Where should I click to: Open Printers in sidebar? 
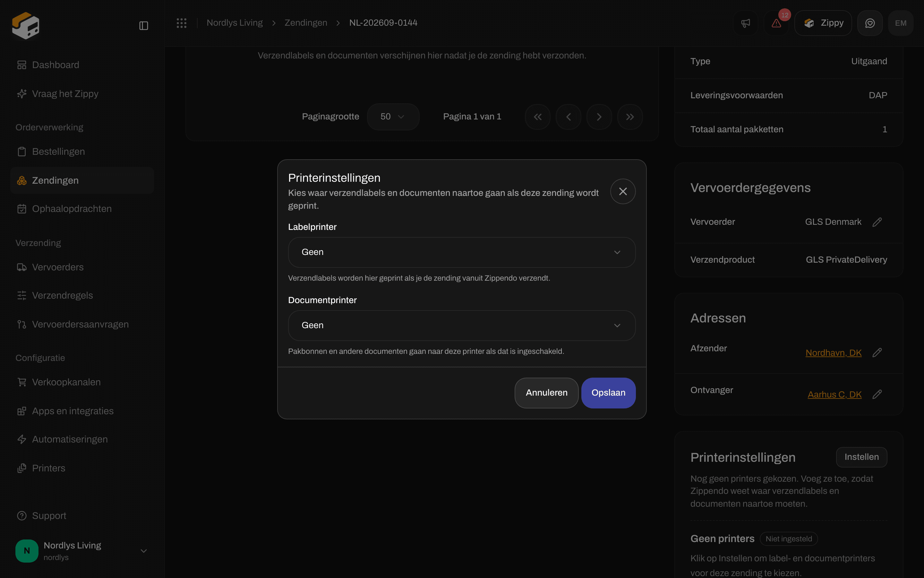tap(82, 468)
